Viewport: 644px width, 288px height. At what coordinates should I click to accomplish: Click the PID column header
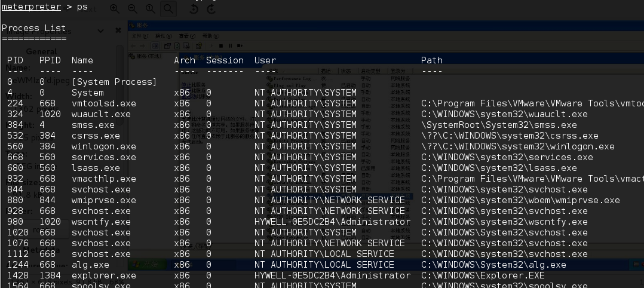(x=15, y=60)
